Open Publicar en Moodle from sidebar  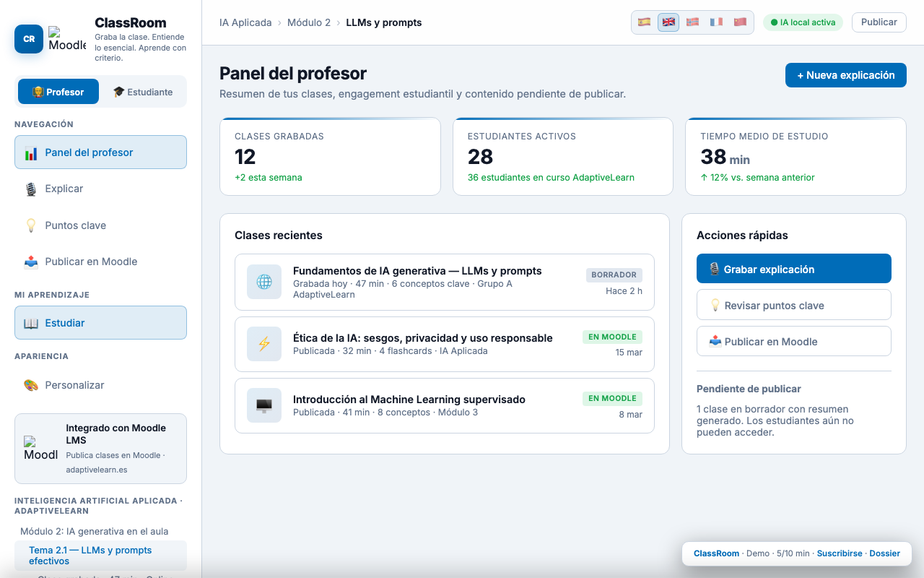pos(100,262)
